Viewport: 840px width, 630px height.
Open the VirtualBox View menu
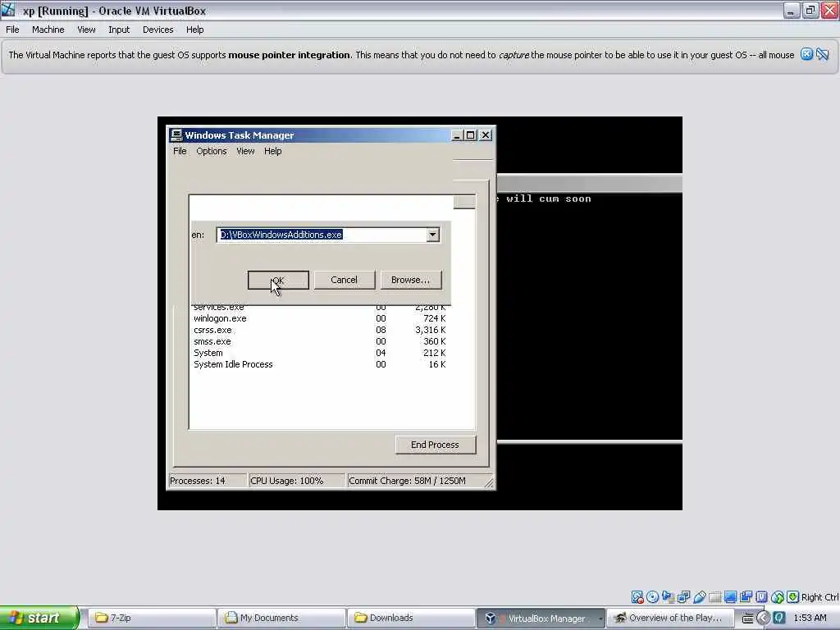[86, 30]
